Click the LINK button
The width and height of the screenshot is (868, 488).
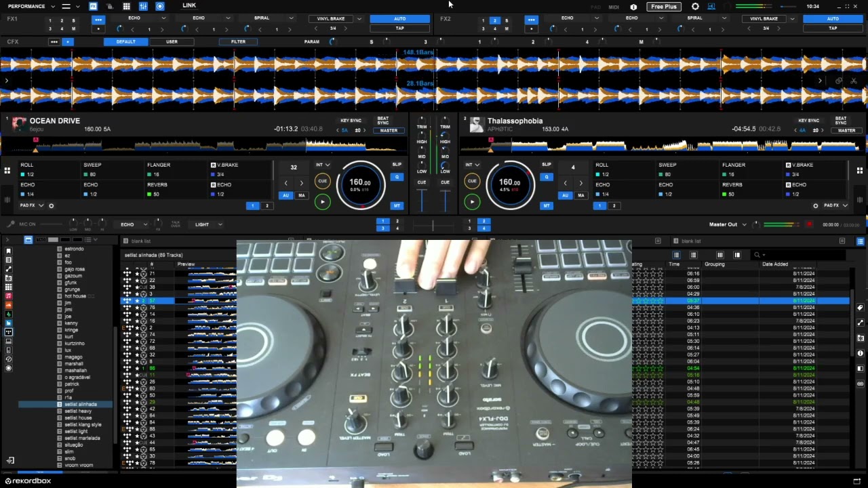189,5
